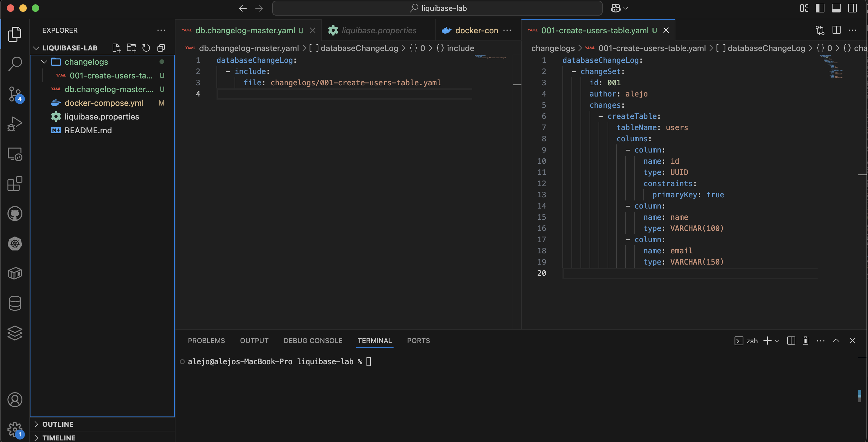Screen dimensions: 868x442
Task: Open Source Control view with 4 changes
Action: (15, 94)
